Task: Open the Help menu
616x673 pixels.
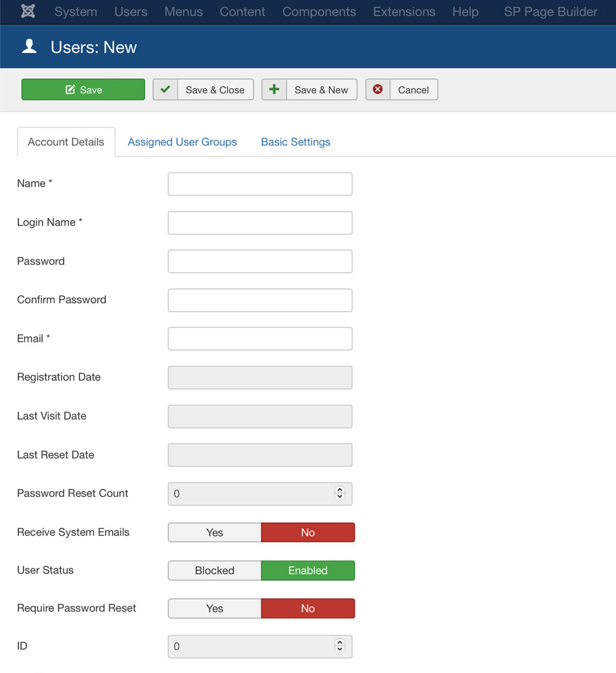Action: pyautogui.click(x=465, y=12)
